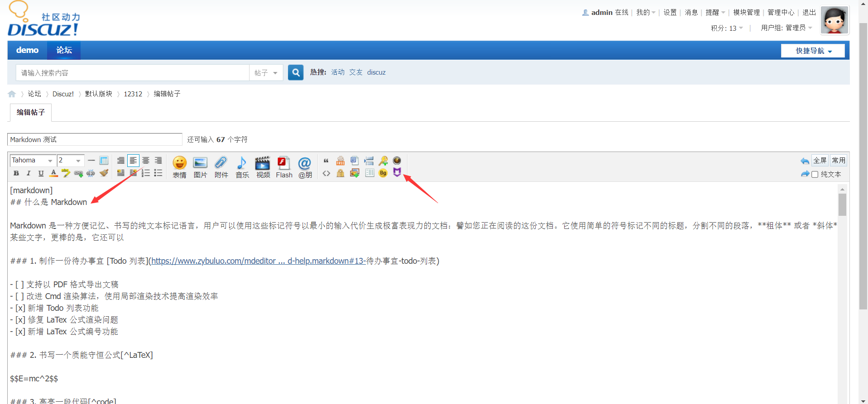Image resolution: width=868 pixels, height=404 pixels.
Task: Set page background with the Bg icon
Action: coord(383,173)
